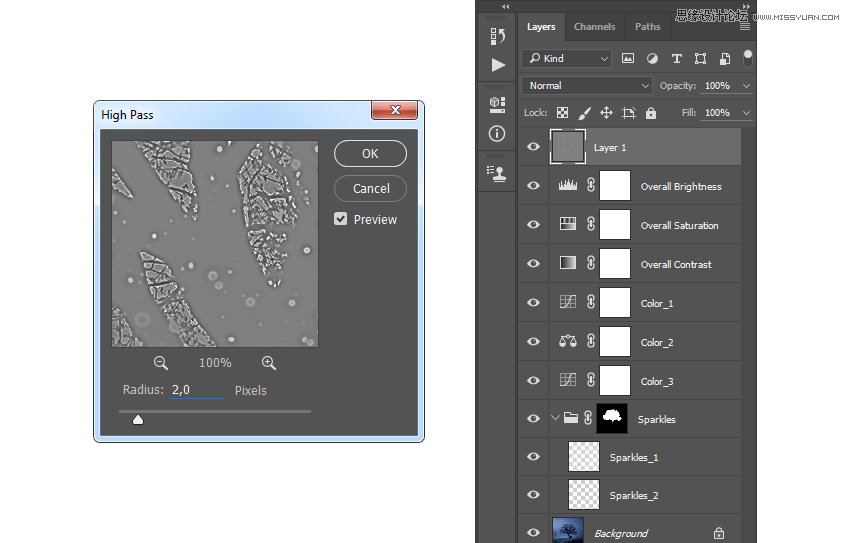Hide the Overall Brightness layer
The width and height of the screenshot is (850, 543).
(533, 186)
